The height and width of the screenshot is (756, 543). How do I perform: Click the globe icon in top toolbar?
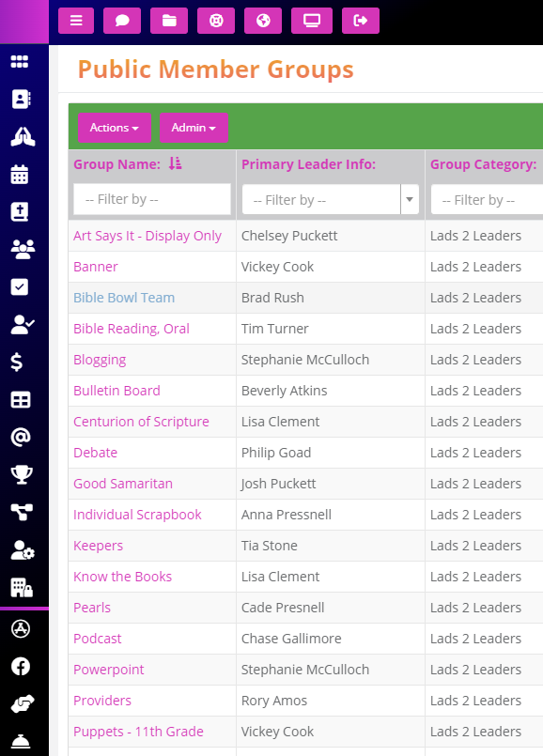tap(263, 21)
